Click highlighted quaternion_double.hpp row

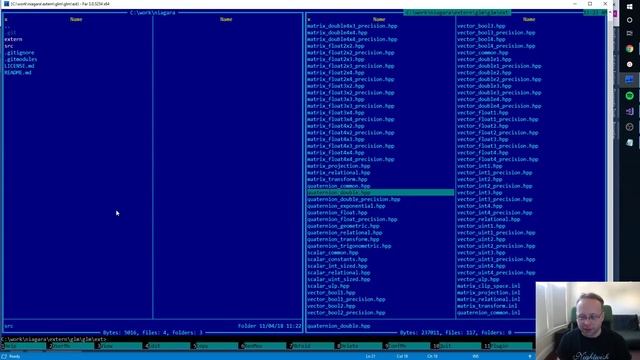(x=380, y=193)
